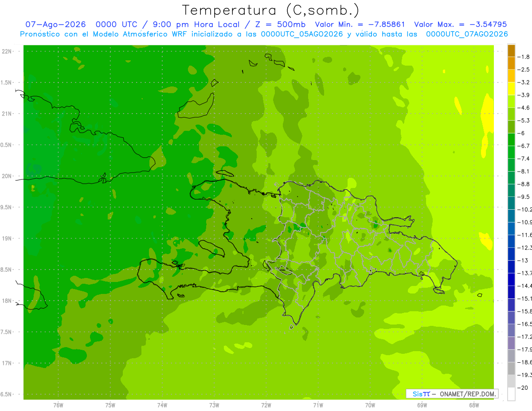Click the '-11.6' colorbar value
532x411 pixels.
point(524,235)
